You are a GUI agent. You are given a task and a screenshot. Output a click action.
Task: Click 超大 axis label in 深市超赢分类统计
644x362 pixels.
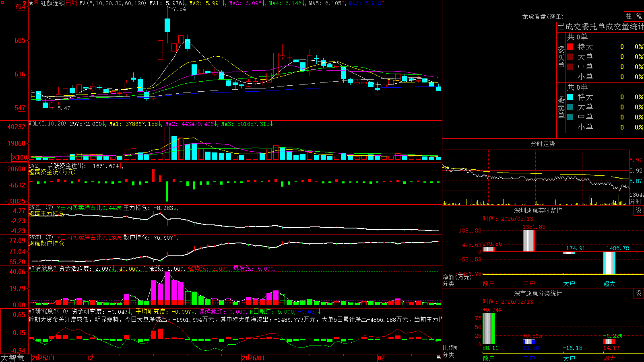coord(609,358)
